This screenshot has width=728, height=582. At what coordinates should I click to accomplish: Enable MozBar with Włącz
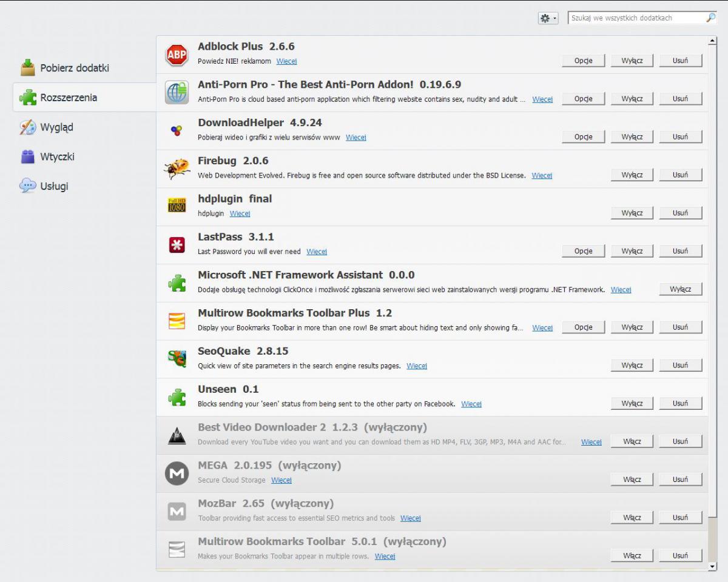pyautogui.click(x=632, y=518)
